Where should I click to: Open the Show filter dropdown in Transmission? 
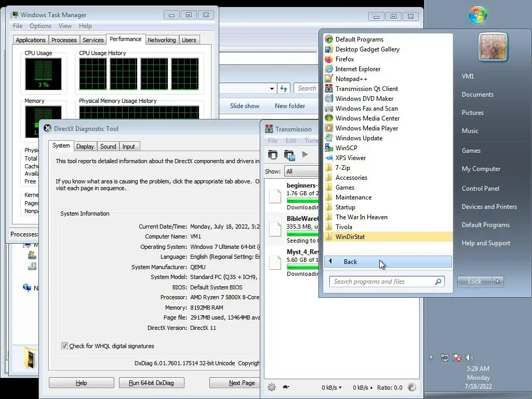301,171
